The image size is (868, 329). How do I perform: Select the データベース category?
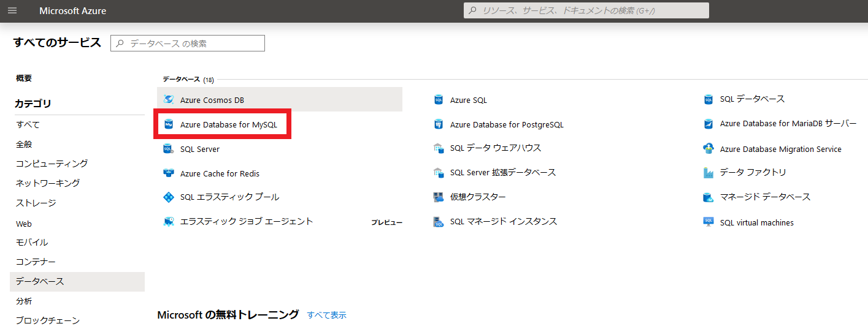coord(77,282)
